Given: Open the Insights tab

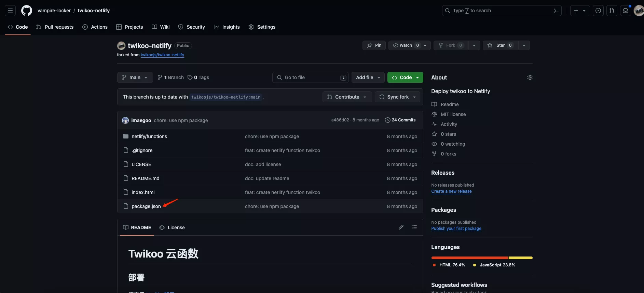Looking at the screenshot, I should (x=227, y=27).
